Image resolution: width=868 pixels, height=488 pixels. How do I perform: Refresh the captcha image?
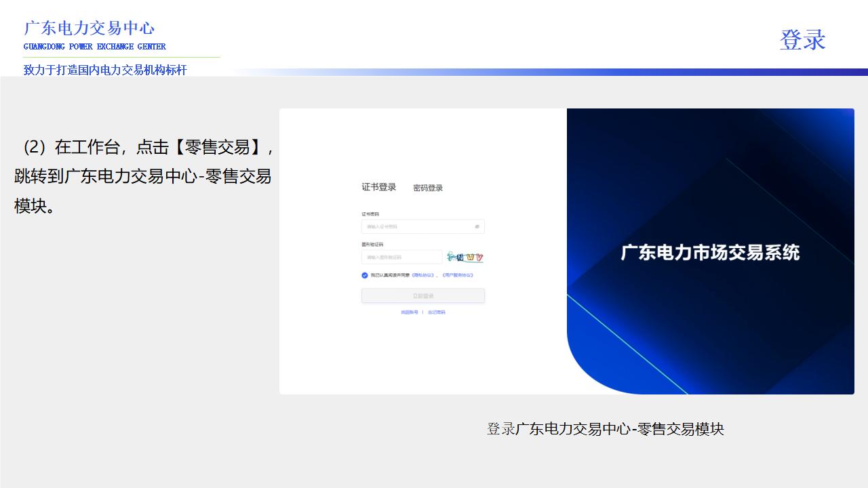coord(465,257)
